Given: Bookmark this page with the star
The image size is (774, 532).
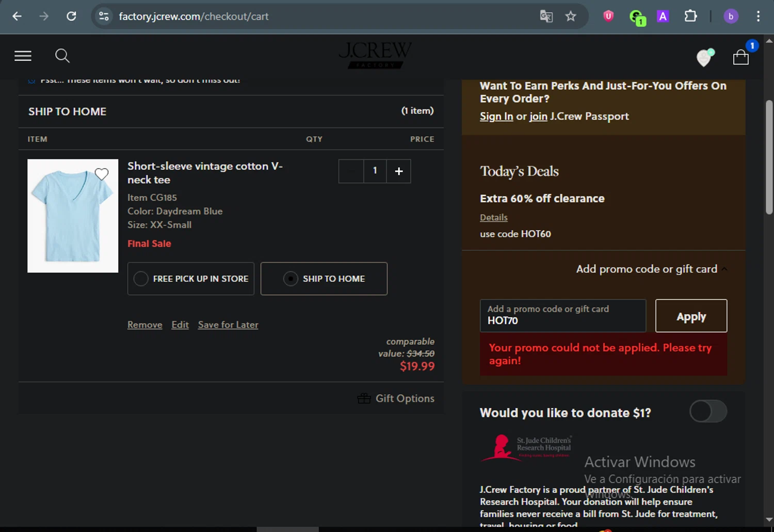Looking at the screenshot, I should (570, 17).
